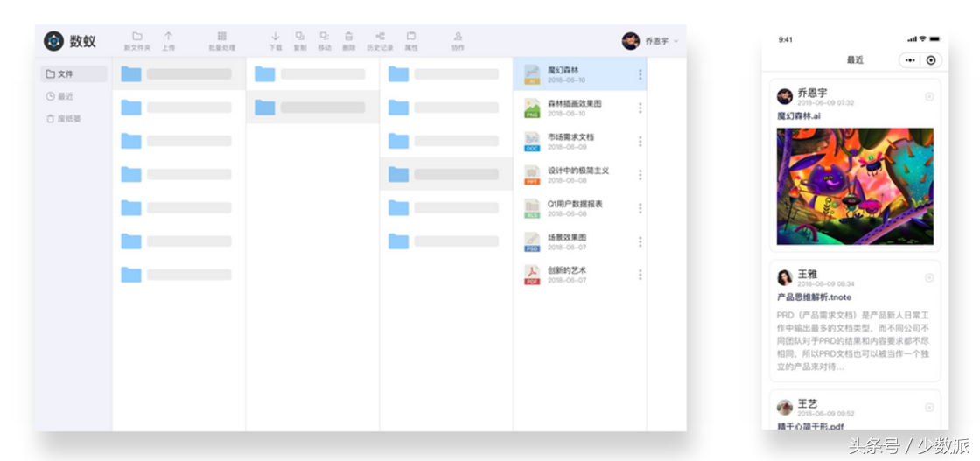Select the 创新的艺术 PDF file
The height and width of the screenshot is (461, 980).
pos(580,275)
